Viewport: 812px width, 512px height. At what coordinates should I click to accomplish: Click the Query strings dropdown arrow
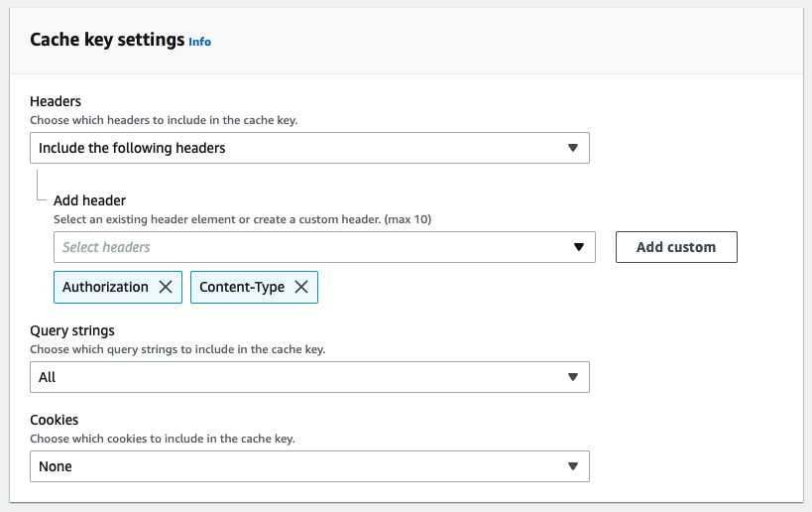point(572,377)
